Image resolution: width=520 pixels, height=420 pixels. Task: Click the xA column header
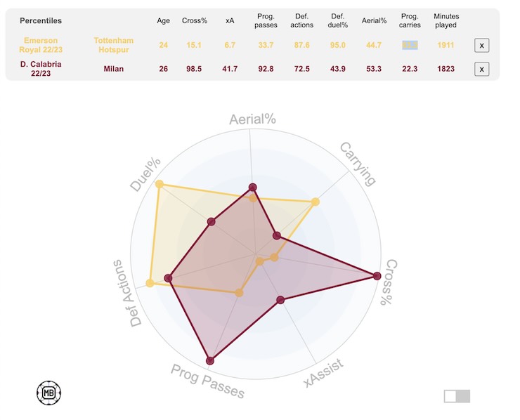point(230,20)
